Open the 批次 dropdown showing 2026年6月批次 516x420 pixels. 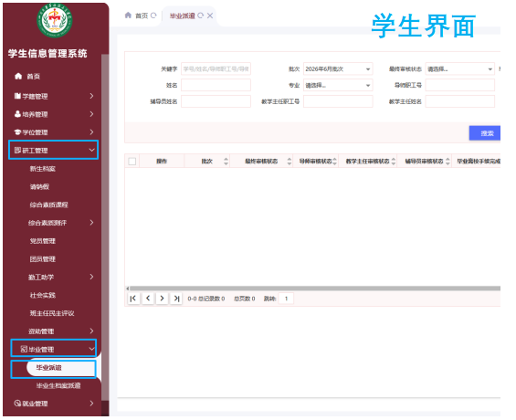pos(338,69)
